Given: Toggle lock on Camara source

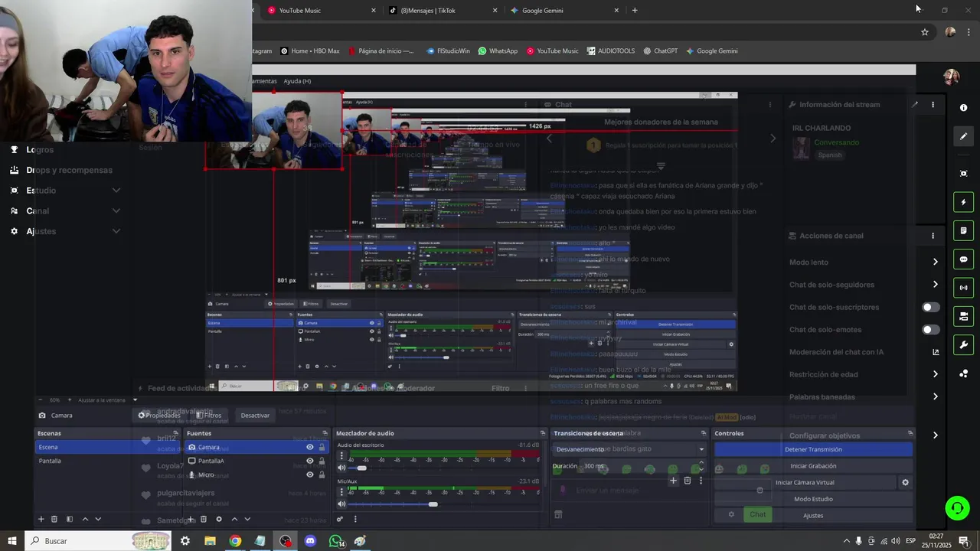Looking at the screenshot, I should [322, 447].
